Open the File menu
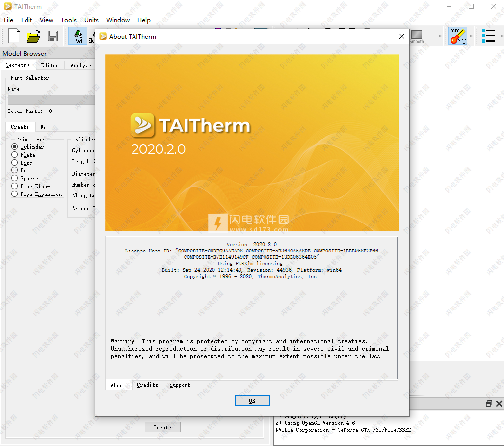The height and width of the screenshot is (446, 504). [9, 20]
